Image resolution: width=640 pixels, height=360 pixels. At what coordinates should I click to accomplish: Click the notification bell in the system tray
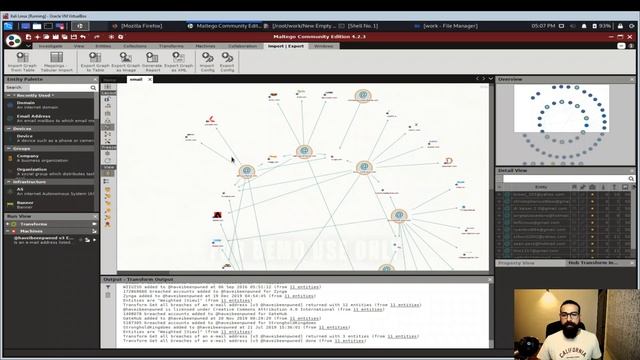pyautogui.click(x=584, y=26)
